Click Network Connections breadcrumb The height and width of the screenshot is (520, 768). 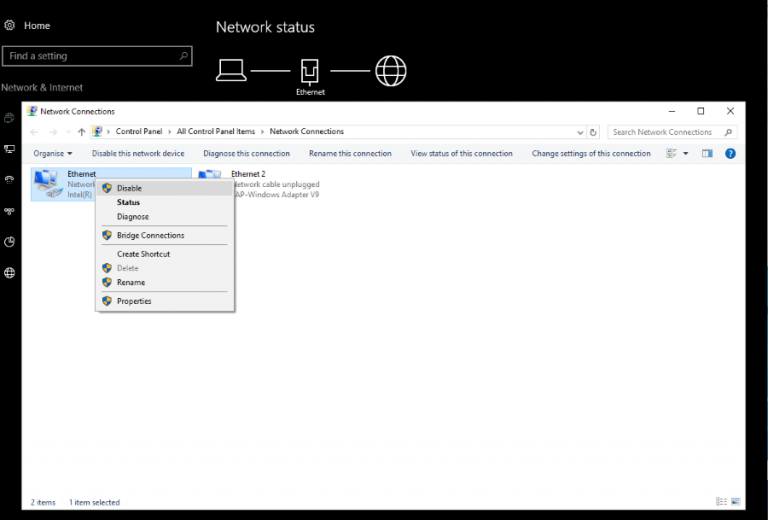point(307,132)
